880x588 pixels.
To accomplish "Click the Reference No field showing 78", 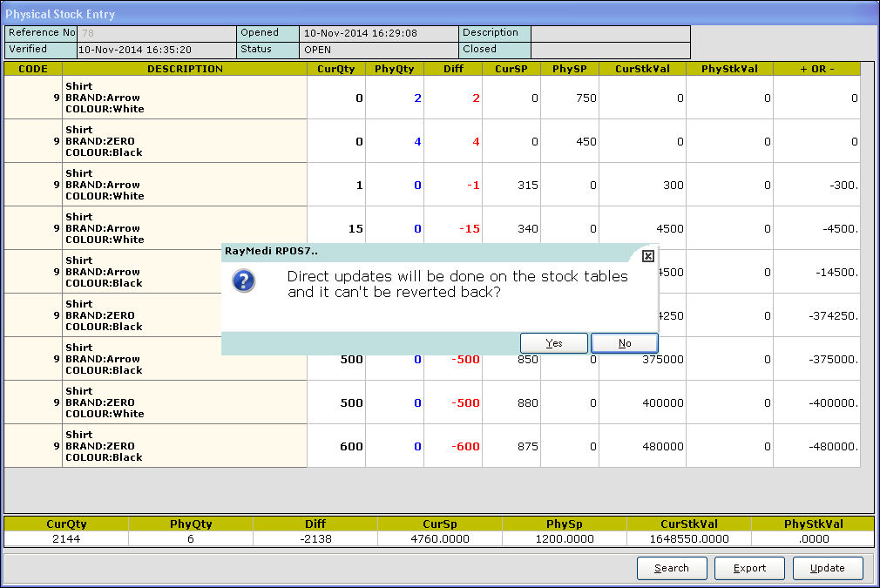I will [157, 33].
